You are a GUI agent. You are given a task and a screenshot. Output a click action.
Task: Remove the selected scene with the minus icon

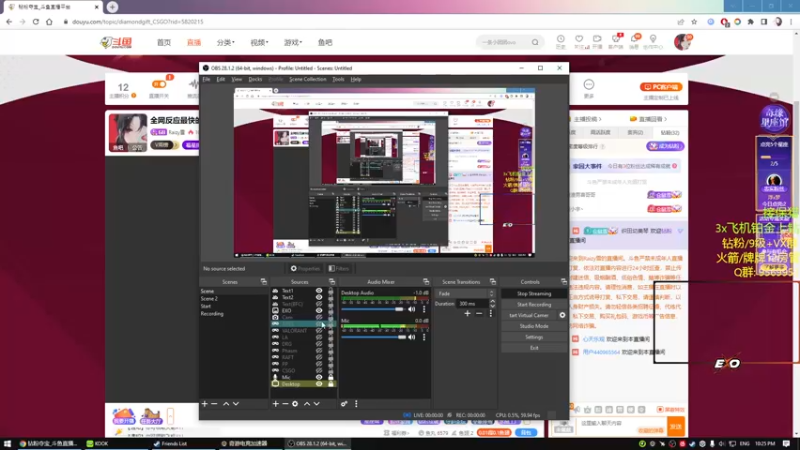214,404
